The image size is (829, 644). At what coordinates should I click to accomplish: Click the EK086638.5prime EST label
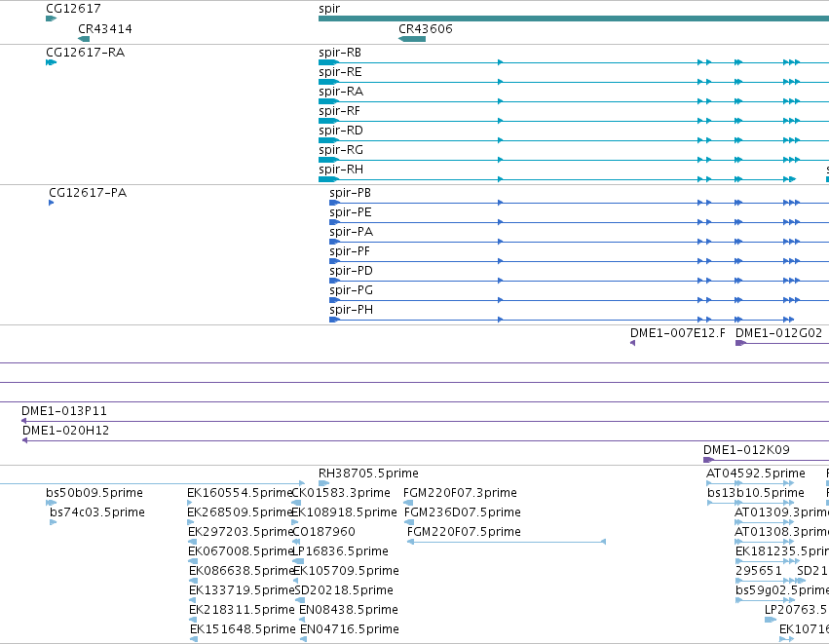241,571
